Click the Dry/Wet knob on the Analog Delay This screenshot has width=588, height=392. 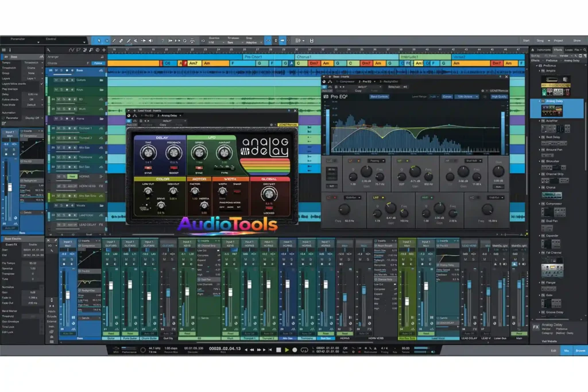pos(269,194)
